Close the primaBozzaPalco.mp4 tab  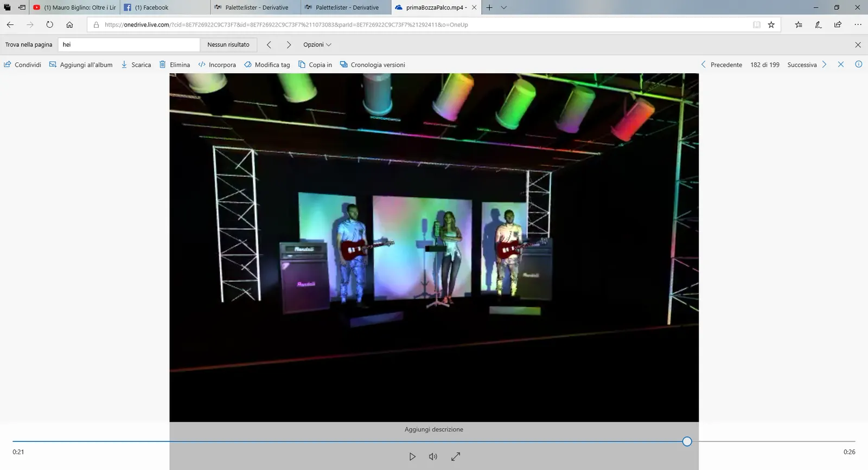pos(474,8)
